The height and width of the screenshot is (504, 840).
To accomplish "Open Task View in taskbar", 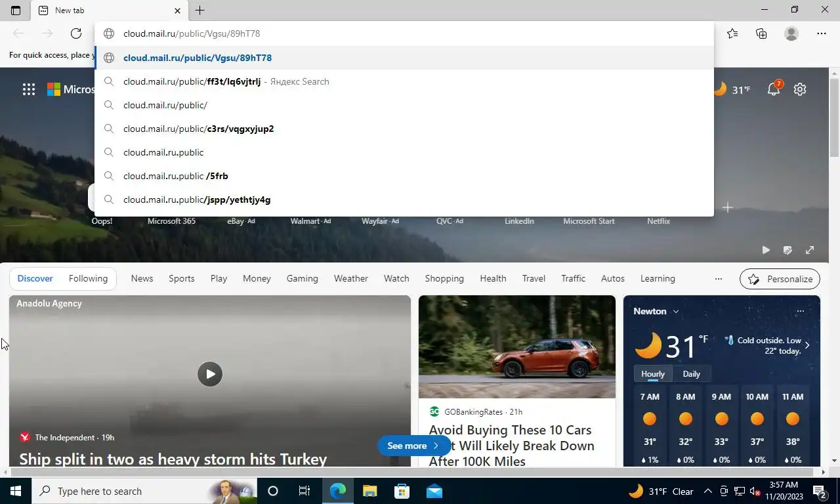I will click(304, 491).
